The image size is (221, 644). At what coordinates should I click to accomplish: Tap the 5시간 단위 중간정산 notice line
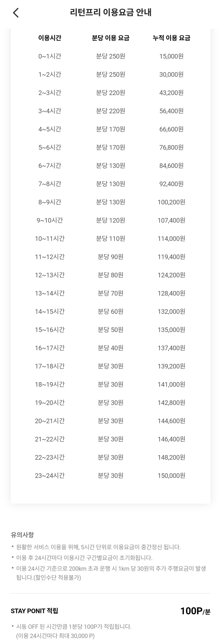click(x=98, y=547)
